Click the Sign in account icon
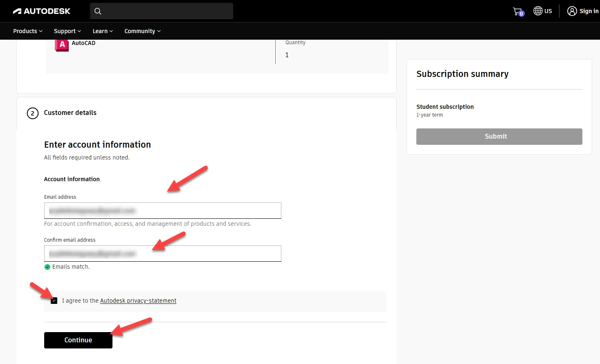The height and width of the screenshot is (364, 600). (572, 11)
